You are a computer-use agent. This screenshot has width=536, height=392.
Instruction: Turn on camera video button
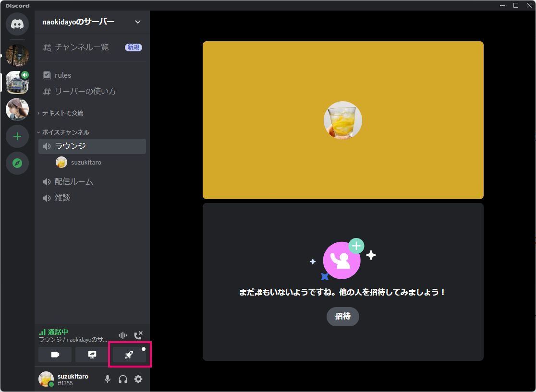[x=55, y=355]
